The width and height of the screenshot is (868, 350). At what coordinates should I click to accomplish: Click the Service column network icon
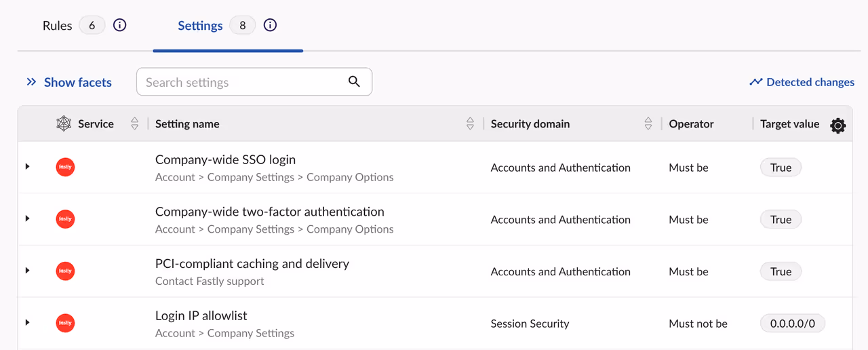(64, 124)
